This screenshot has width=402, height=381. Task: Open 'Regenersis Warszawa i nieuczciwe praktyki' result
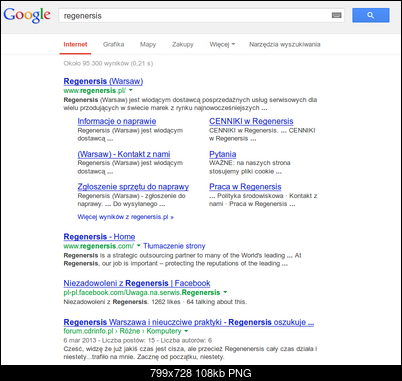(189, 322)
